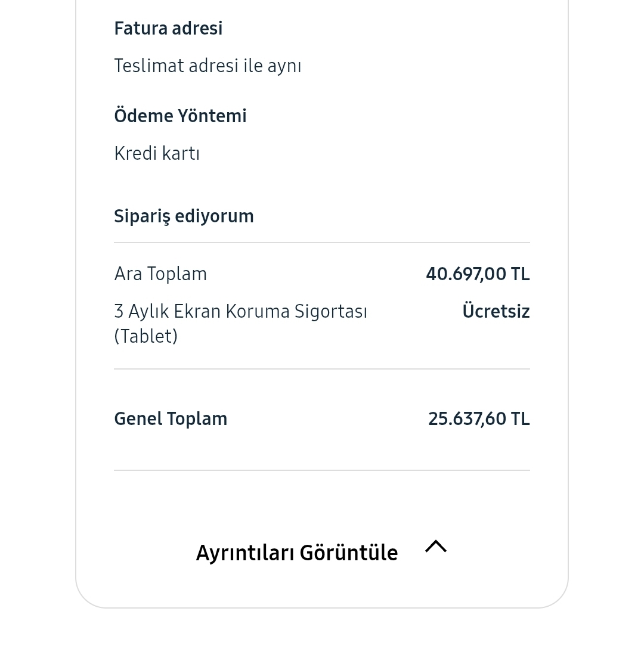Select the Ara Toplam label
Viewport: 644px width, 664px height.
point(160,274)
